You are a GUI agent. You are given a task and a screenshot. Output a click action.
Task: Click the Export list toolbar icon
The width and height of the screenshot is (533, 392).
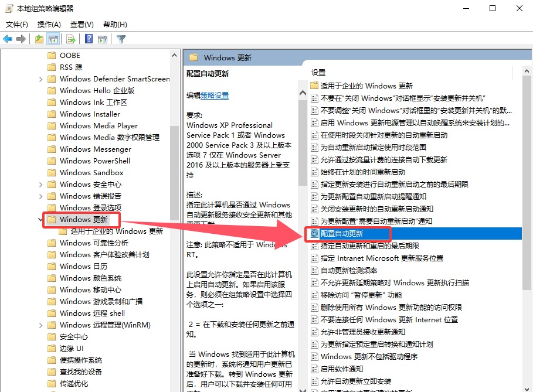tap(70, 39)
